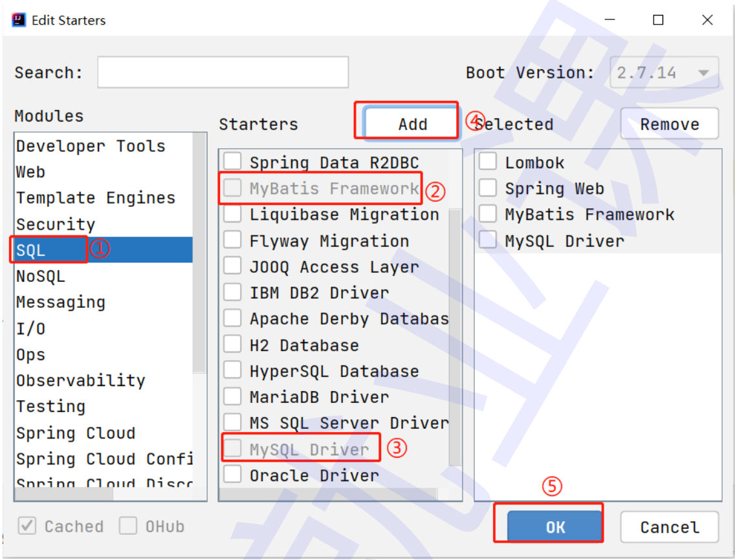Select Template Engines module
This screenshot has height=560, width=735.
coord(104,198)
